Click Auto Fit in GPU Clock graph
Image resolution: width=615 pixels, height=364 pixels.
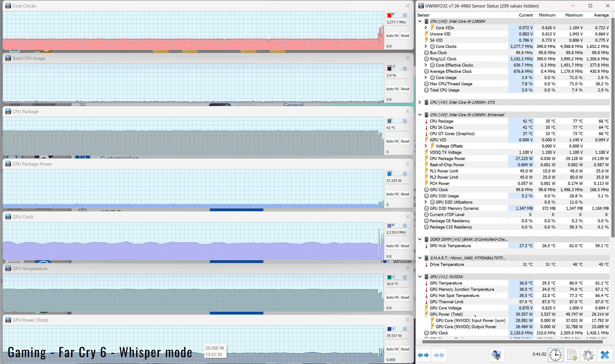[392, 246]
